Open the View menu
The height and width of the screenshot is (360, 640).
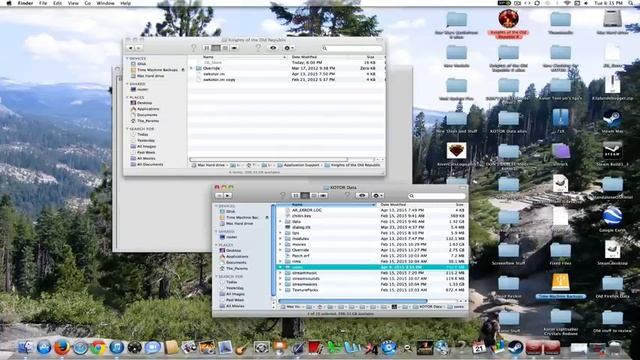click(73, 3)
